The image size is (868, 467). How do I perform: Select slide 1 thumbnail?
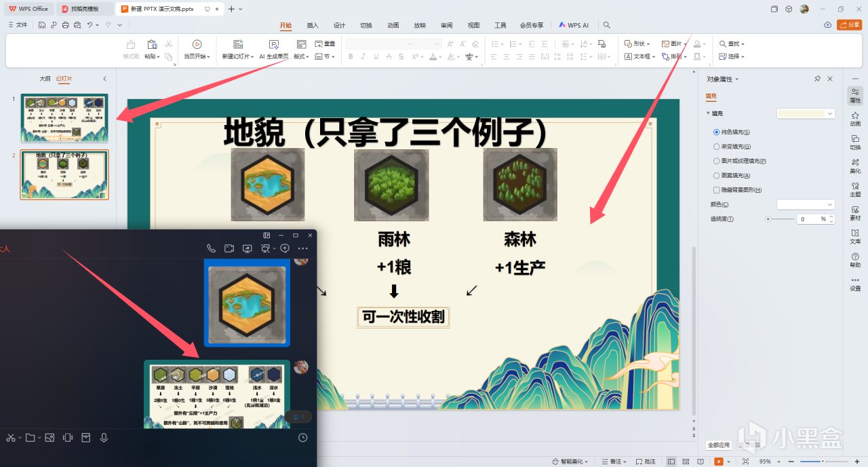64,118
